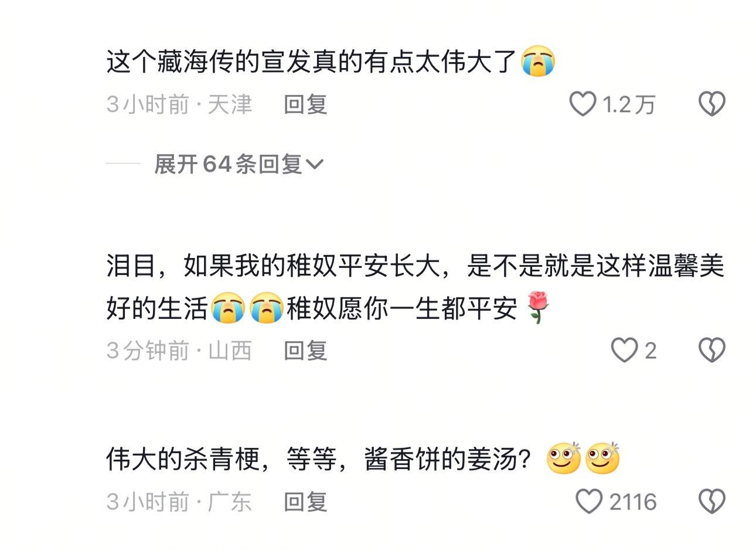This screenshot has height=550, width=756.
Task: Dislike the 广东 comment about 酱香饼的姜汤
Action: click(712, 501)
